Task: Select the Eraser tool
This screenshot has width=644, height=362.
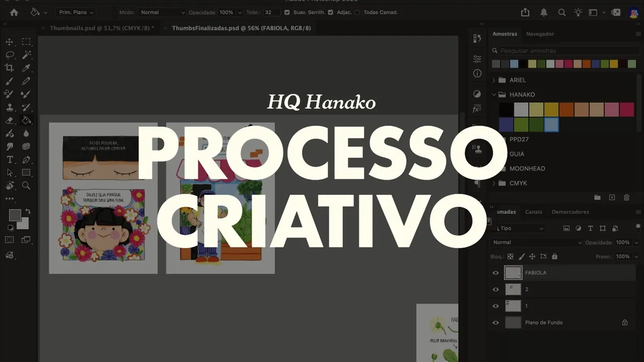Action: (9, 120)
